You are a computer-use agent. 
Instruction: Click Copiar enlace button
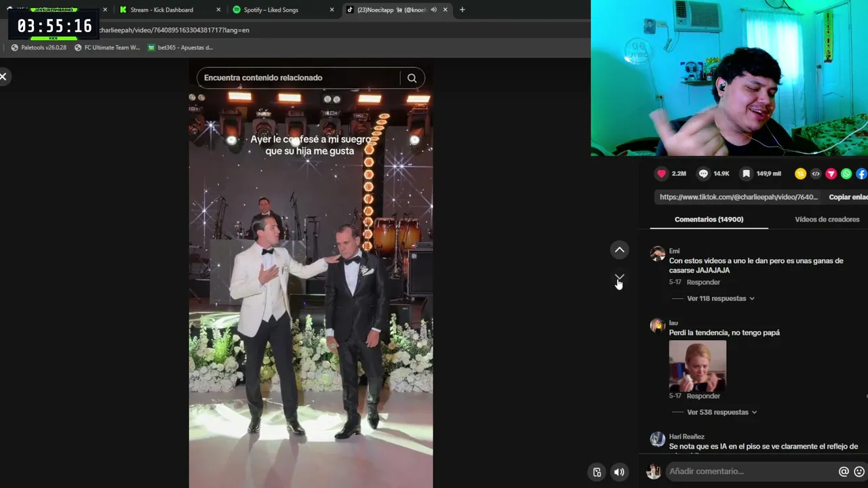tap(848, 197)
